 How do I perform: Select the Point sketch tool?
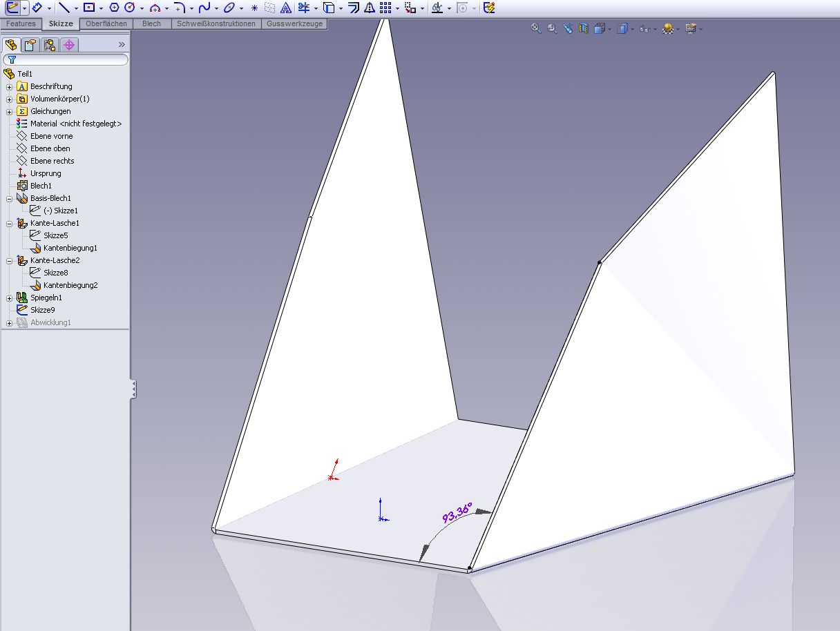(254, 8)
